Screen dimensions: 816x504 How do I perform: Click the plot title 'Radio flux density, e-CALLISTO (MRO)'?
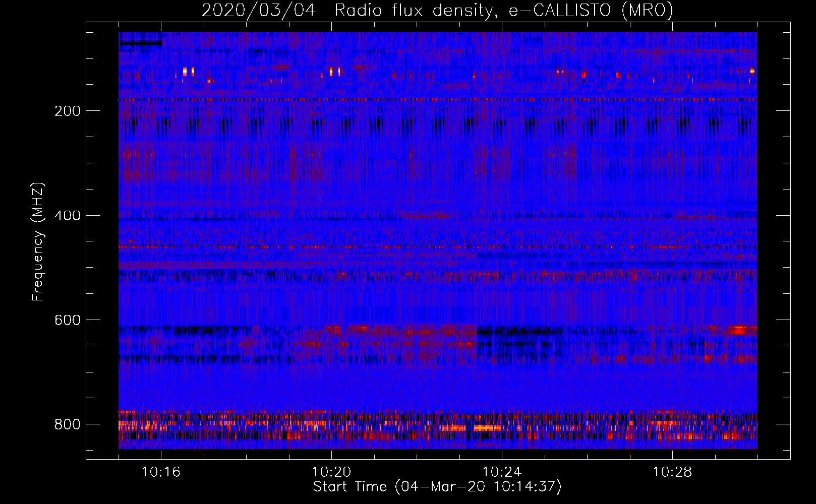click(504, 10)
